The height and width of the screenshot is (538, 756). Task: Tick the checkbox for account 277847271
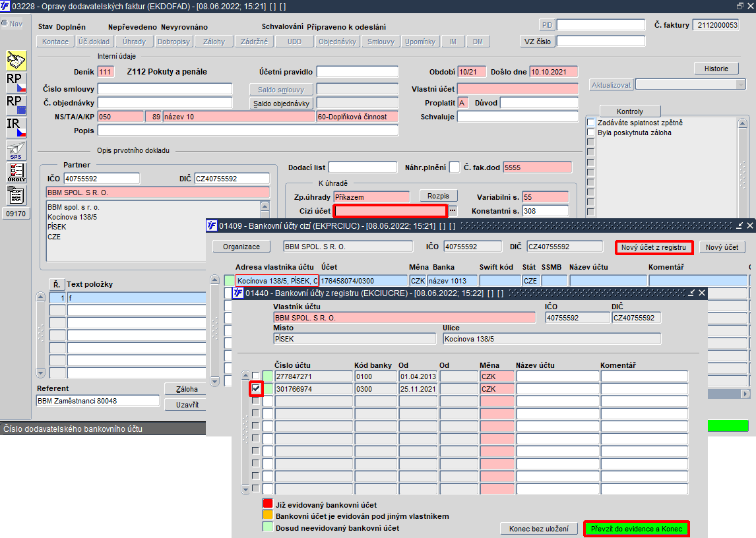(x=256, y=376)
